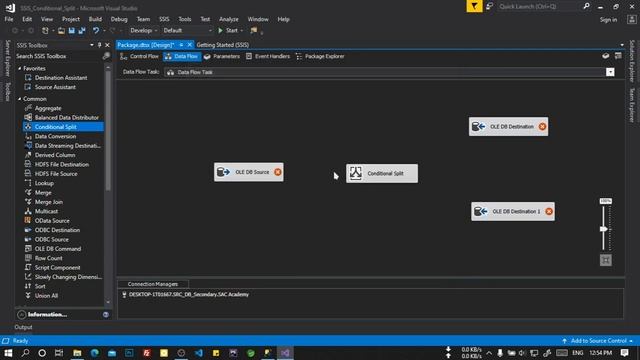Click the Open File toolbar icon
This screenshot has height=360, width=640.
tap(61, 31)
